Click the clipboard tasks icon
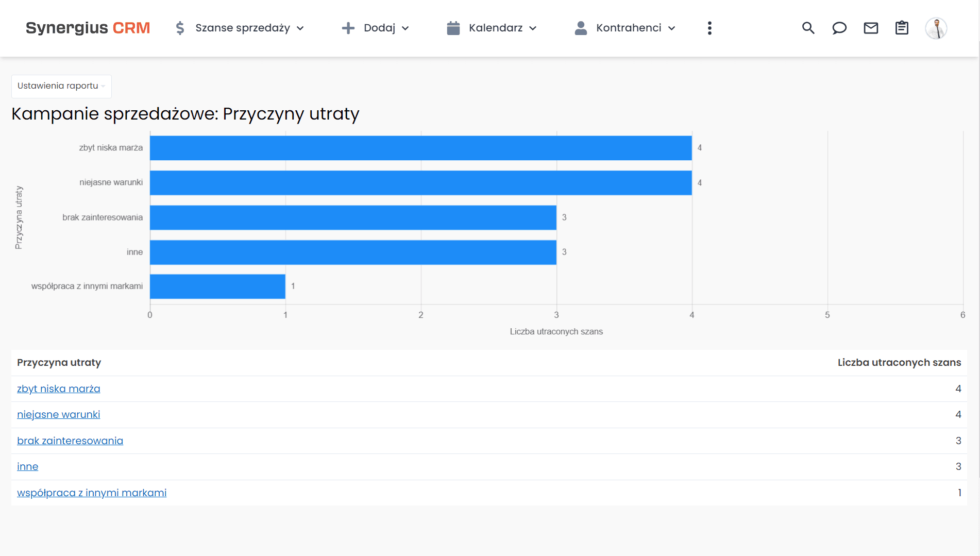 point(902,28)
